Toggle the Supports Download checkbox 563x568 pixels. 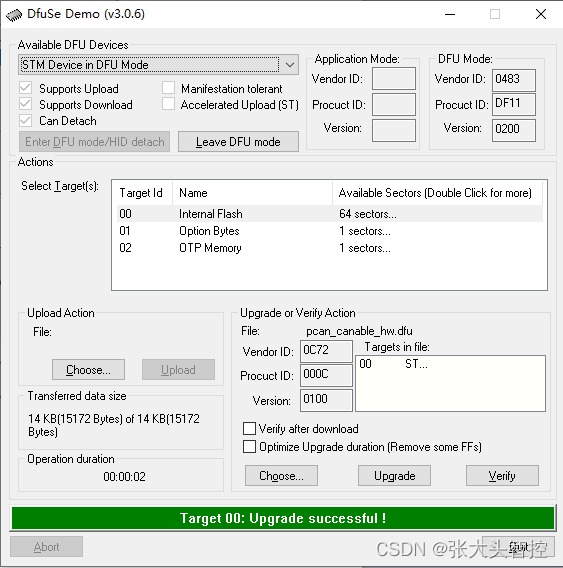[x=25, y=104]
